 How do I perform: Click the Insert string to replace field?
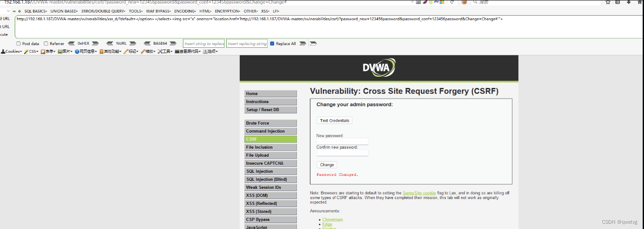204,44
